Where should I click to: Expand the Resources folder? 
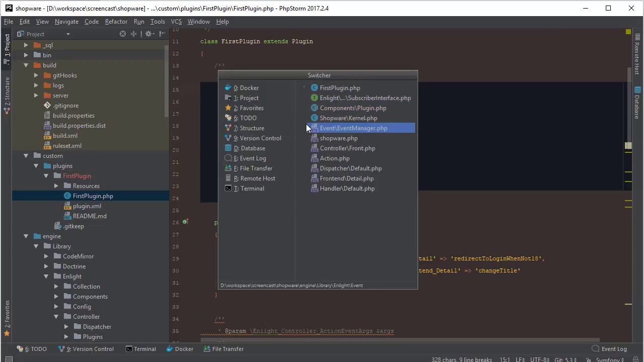click(56, 186)
